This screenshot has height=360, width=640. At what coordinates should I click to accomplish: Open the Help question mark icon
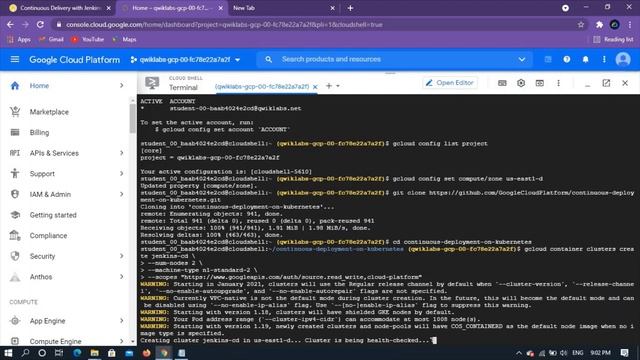pyautogui.click(x=567, y=60)
